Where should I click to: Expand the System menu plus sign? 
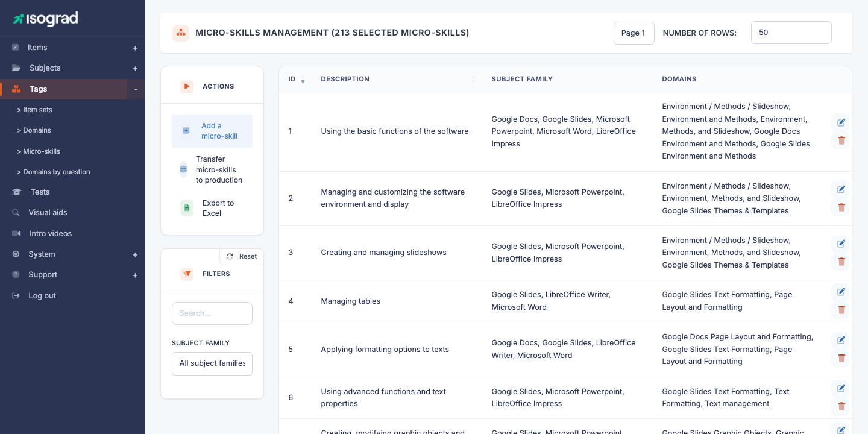(135, 255)
